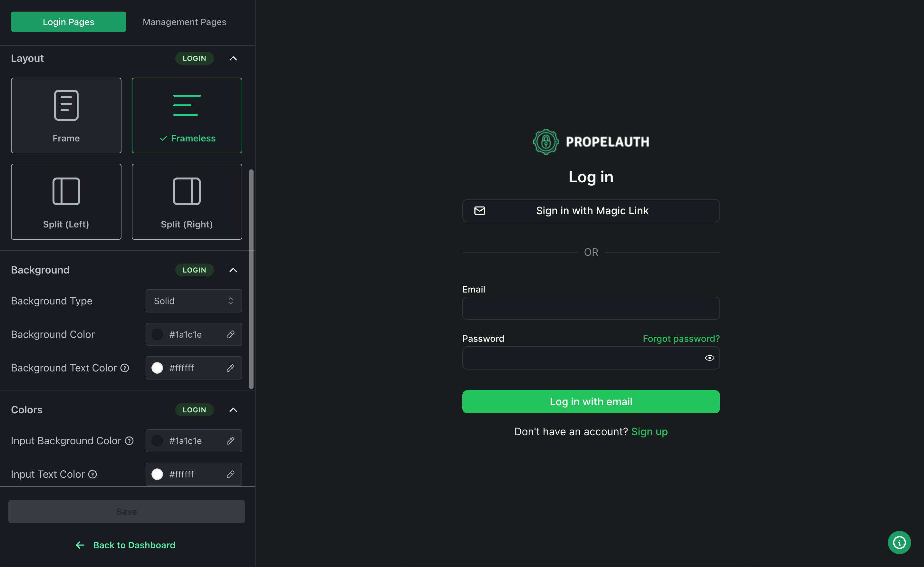Click the Forgot password link
Screen dimensions: 924x567
(x=681, y=338)
